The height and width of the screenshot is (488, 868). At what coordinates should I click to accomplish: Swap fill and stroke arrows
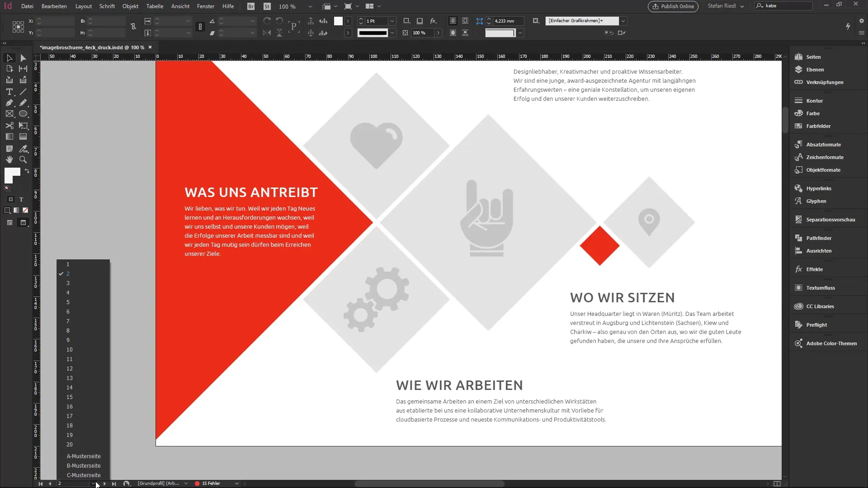pos(27,171)
